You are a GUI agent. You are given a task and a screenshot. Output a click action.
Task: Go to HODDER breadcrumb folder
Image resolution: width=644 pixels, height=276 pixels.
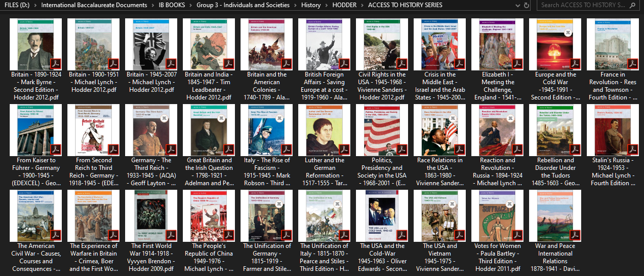click(x=345, y=5)
